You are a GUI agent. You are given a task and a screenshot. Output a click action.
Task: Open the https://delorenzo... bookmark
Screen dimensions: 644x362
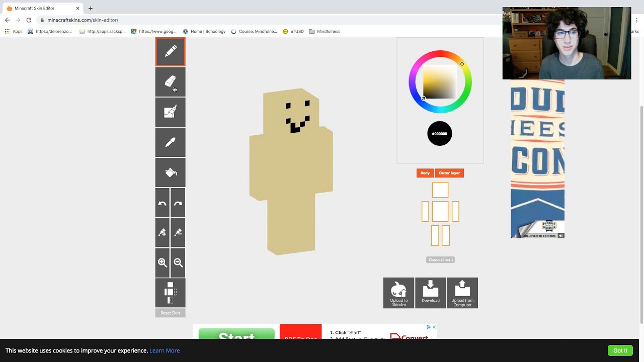click(x=50, y=31)
